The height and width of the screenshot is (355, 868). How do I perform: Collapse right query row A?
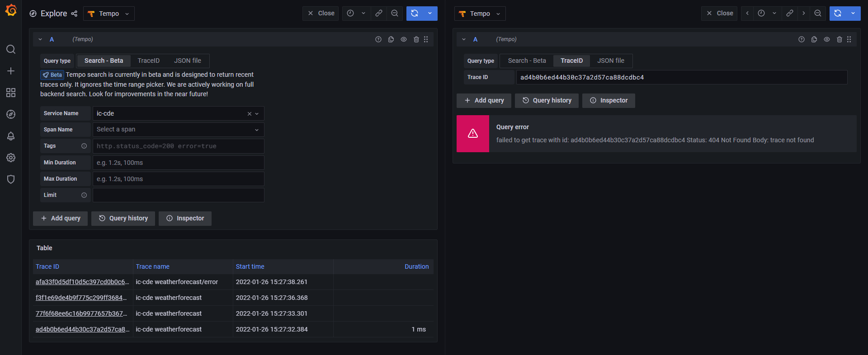tap(464, 39)
